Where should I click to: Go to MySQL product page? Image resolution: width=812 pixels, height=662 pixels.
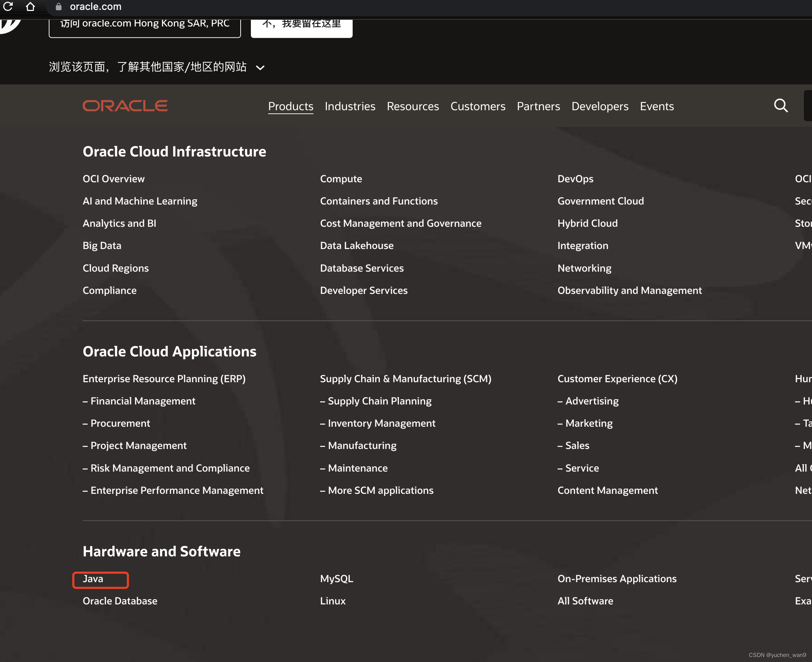tap(336, 579)
